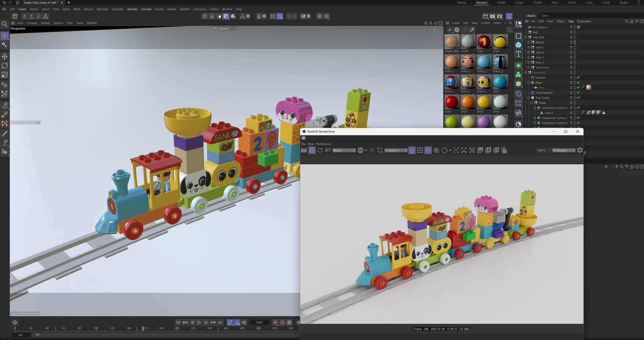Open the Redshift main menu
This screenshot has height=340, width=644.
click(x=184, y=9)
